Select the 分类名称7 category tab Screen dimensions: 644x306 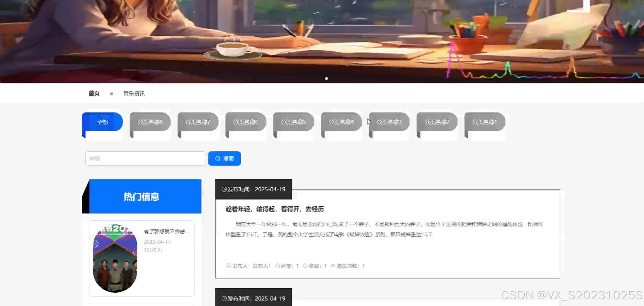pyautogui.click(x=198, y=122)
